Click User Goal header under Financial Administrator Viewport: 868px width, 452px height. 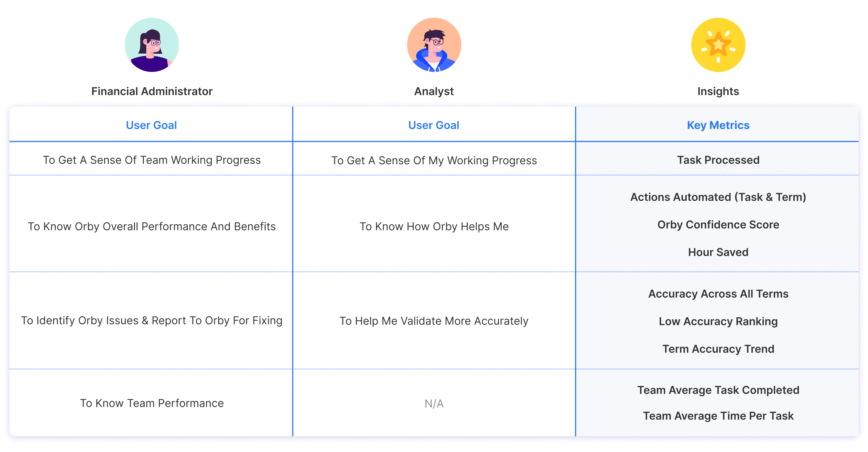tap(151, 125)
